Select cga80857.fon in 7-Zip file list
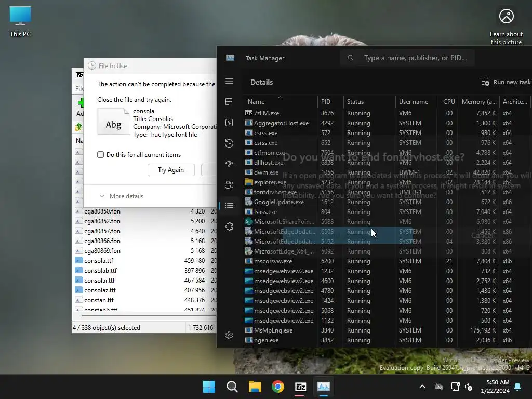 (x=145, y=231)
